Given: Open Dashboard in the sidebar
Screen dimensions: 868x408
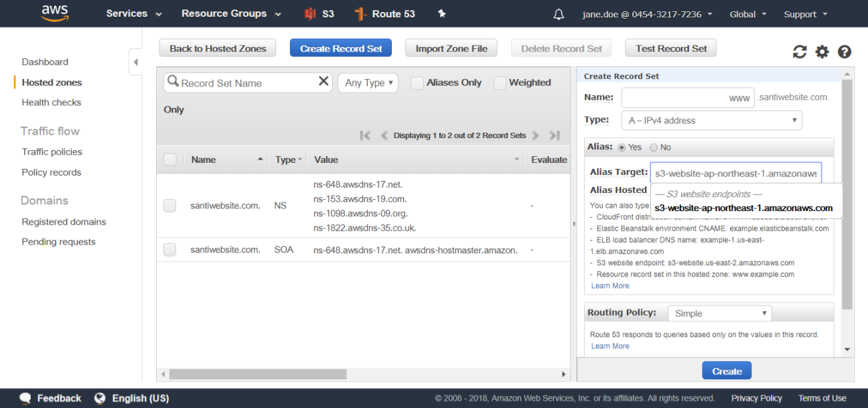Looking at the screenshot, I should point(45,62).
